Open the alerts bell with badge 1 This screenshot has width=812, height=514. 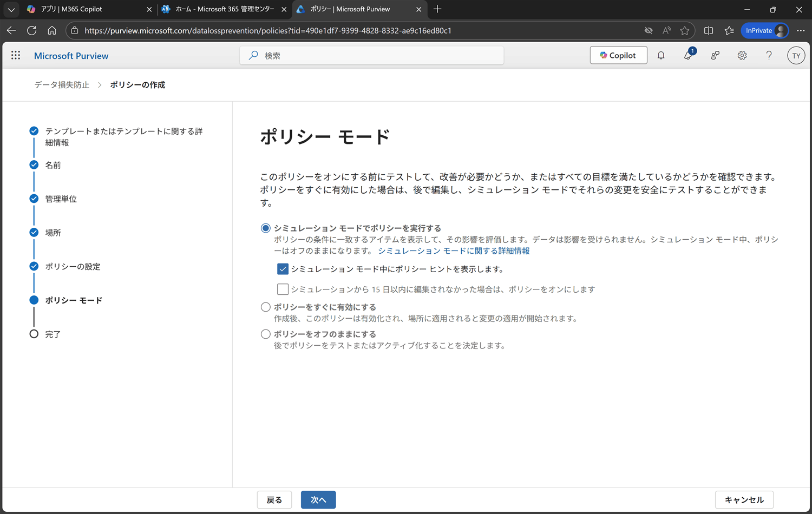[689, 54]
